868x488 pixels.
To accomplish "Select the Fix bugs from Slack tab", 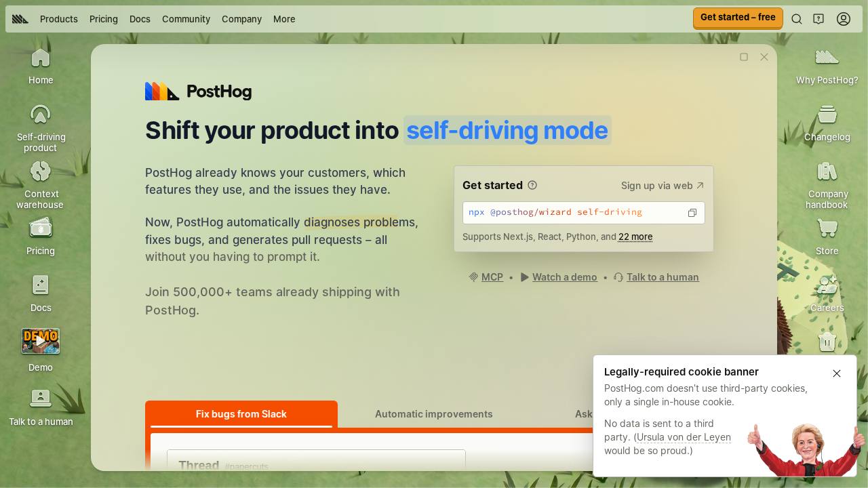I will pyautogui.click(x=241, y=414).
